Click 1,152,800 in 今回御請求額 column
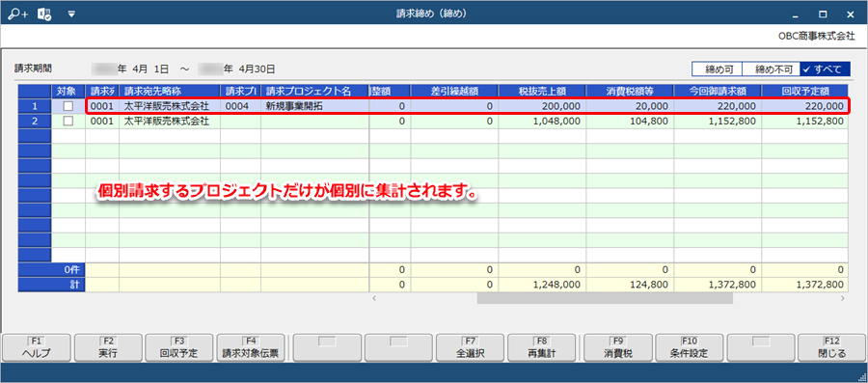868x383 pixels. (718, 122)
